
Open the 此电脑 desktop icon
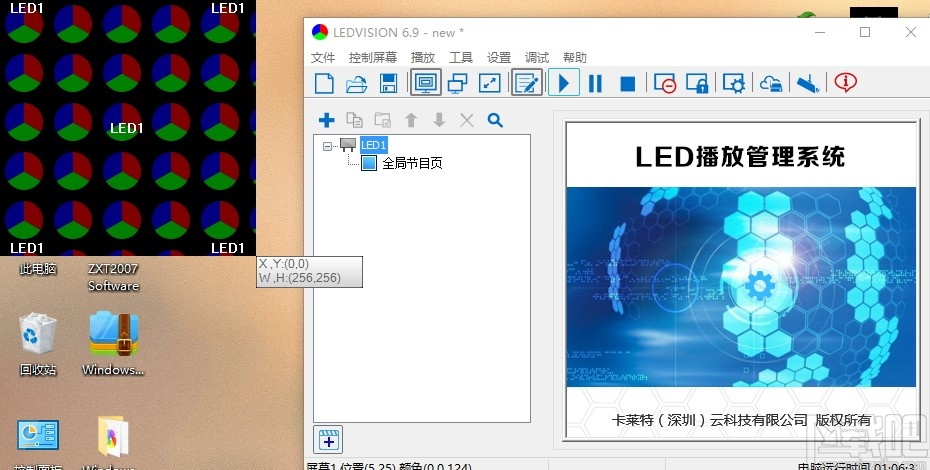click(38, 268)
